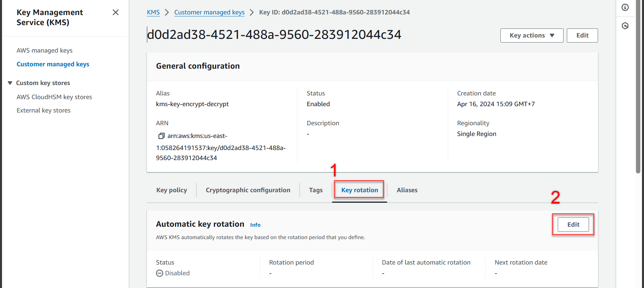Click the key ID heading d0d2ad38-4521-488a-9560-283912044c34

pyautogui.click(x=274, y=34)
